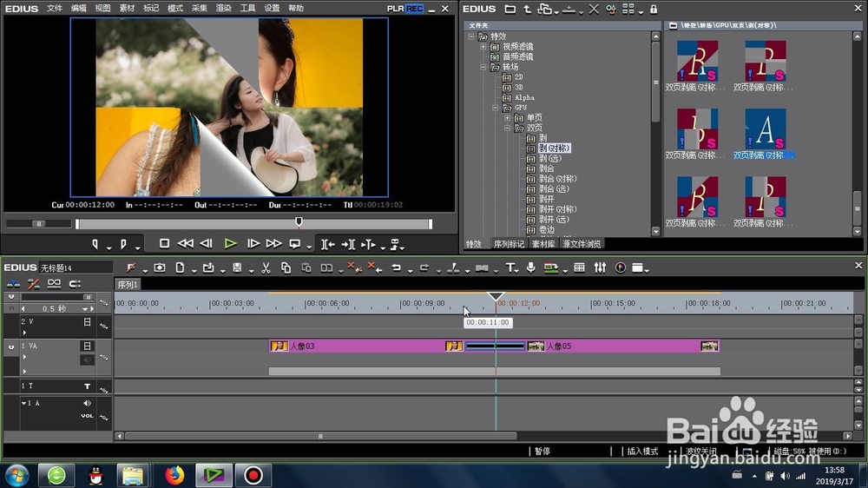Click the Set In point icon
Viewport: 868px width, 488px height.
95,244
